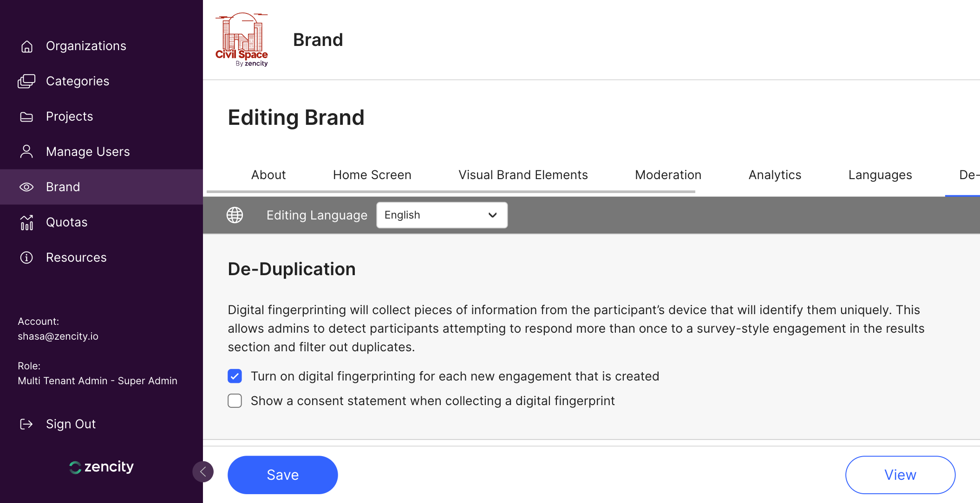Click the digital fingerprinting description paragraph
The width and height of the screenshot is (980, 503).
(x=576, y=329)
